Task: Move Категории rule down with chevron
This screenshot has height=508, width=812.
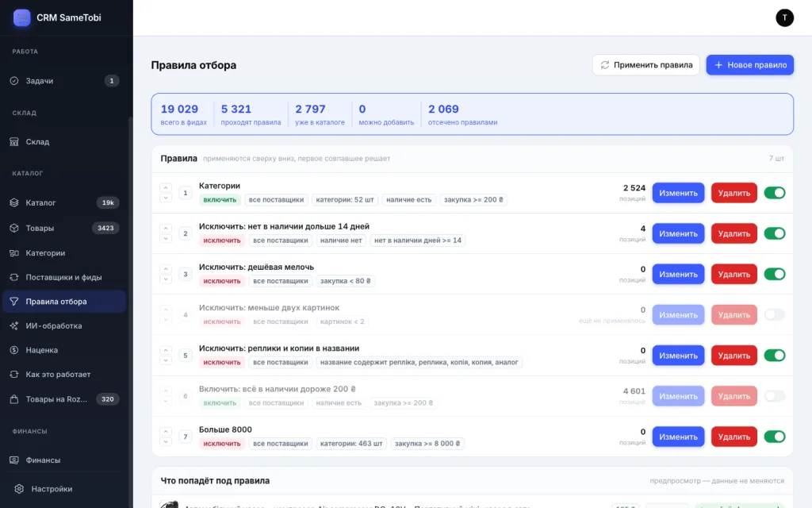Action: (166, 198)
